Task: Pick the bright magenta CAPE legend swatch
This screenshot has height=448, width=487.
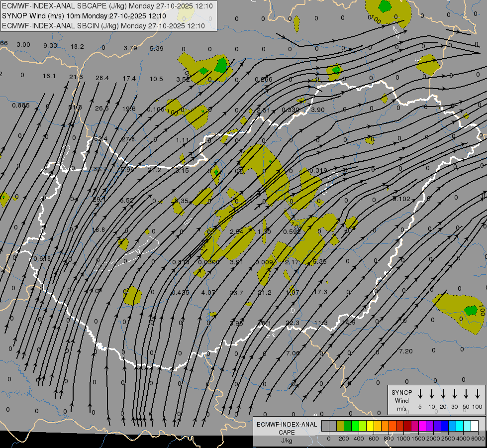Action: pos(422,426)
